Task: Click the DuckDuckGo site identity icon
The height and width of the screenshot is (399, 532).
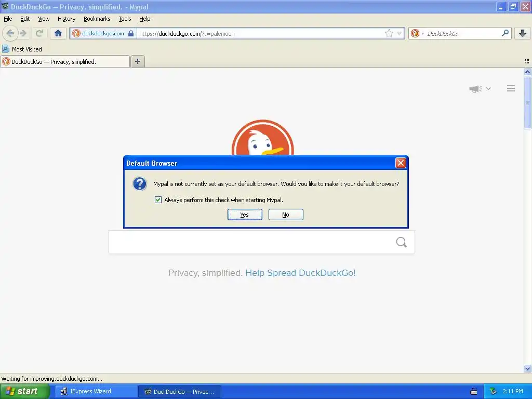Action: click(x=76, y=33)
